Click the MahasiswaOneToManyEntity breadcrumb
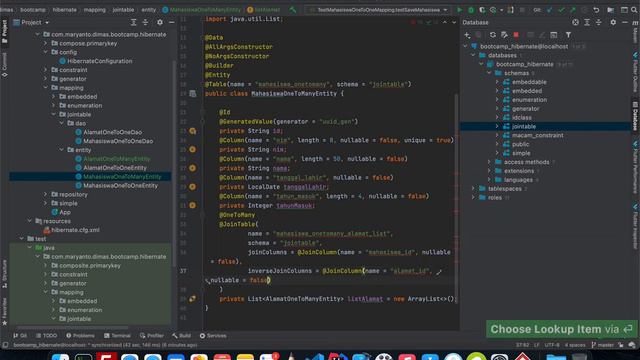Viewport: 640px width, 360px height. [x=202, y=10]
